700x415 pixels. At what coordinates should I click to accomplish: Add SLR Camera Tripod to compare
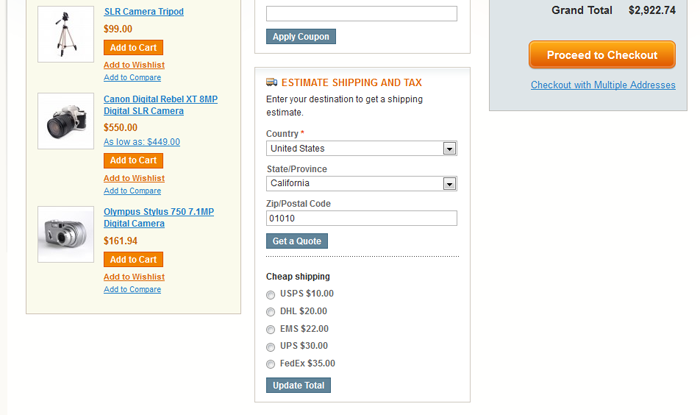pos(132,78)
